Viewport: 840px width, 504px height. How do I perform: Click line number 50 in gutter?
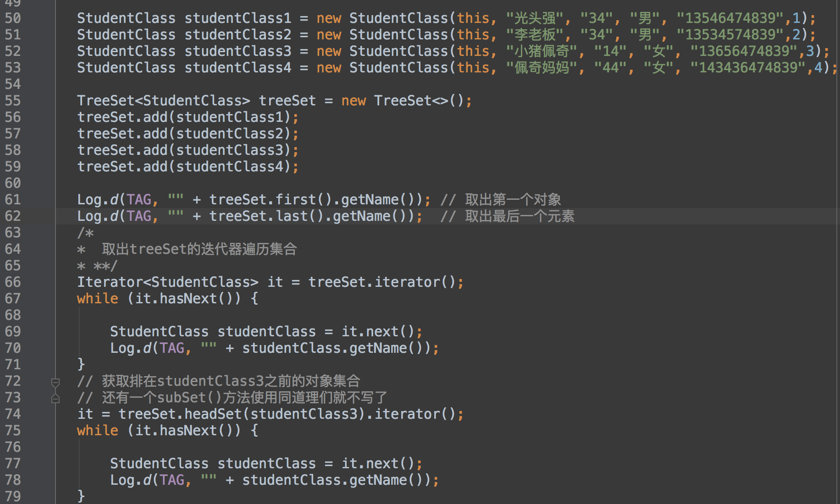pyautogui.click(x=13, y=18)
